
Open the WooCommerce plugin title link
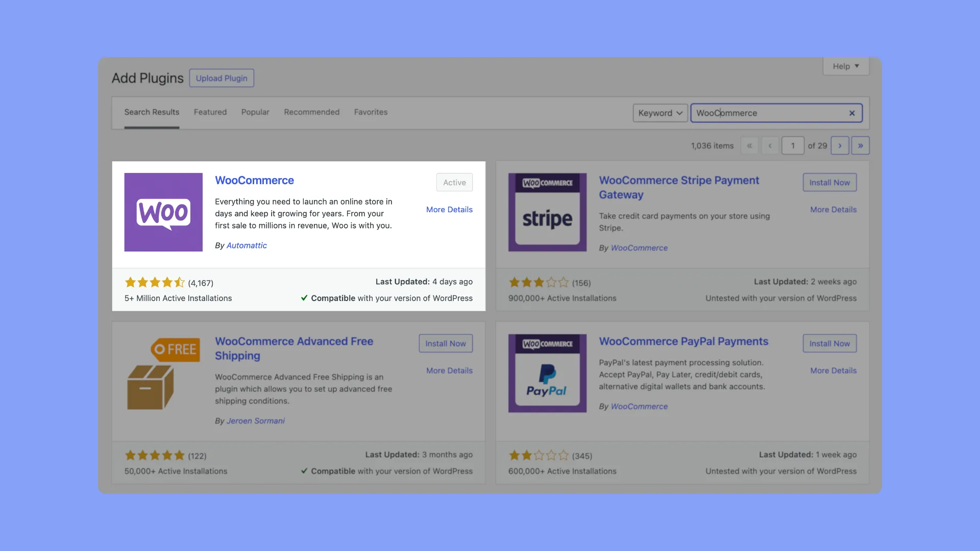[x=254, y=181]
